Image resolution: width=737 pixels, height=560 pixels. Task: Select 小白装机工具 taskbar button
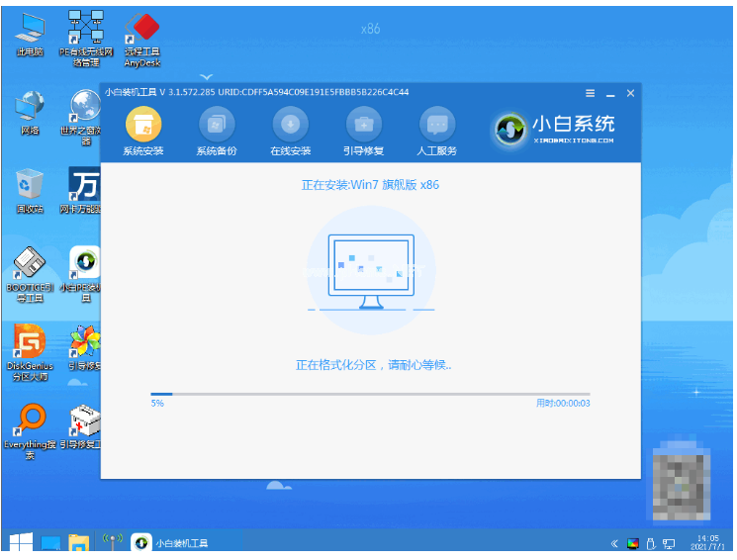click(174, 542)
